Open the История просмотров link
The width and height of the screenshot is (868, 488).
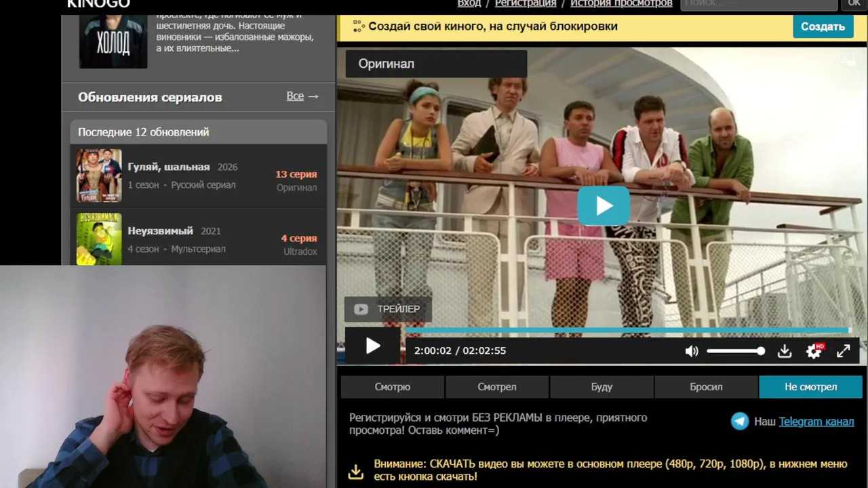click(x=621, y=3)
